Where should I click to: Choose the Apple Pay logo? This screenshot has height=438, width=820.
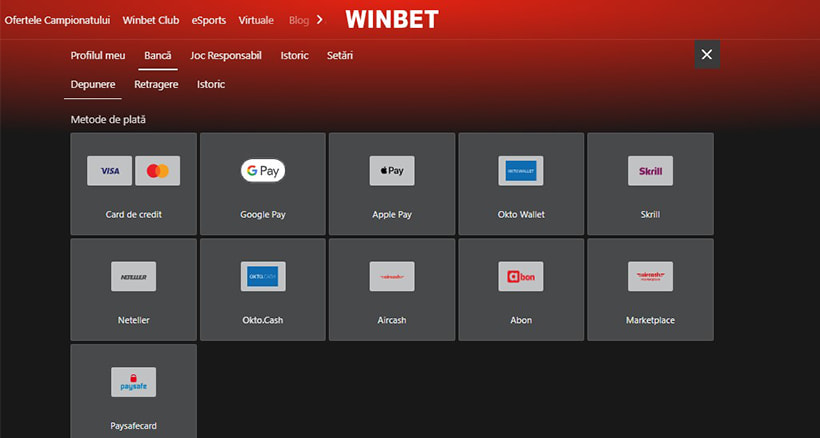click(x=392, y=170)
